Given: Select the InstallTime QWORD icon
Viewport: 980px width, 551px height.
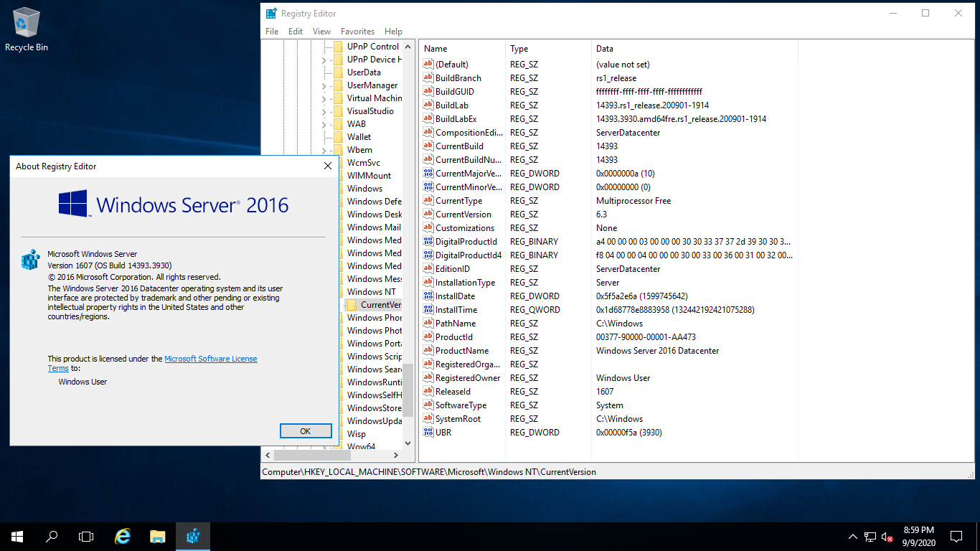Looking at the screenshot, I should 428,310.
